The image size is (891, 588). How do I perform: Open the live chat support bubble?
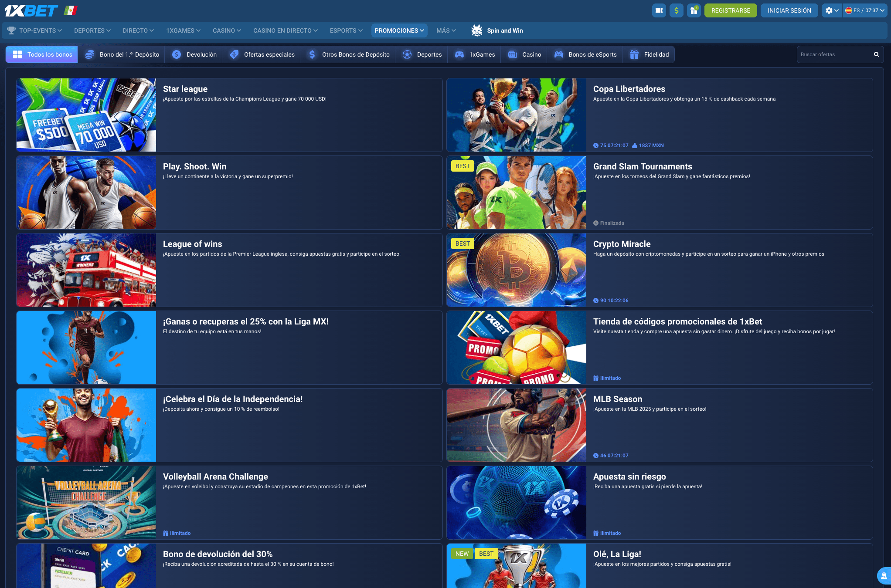coord(884,576)
